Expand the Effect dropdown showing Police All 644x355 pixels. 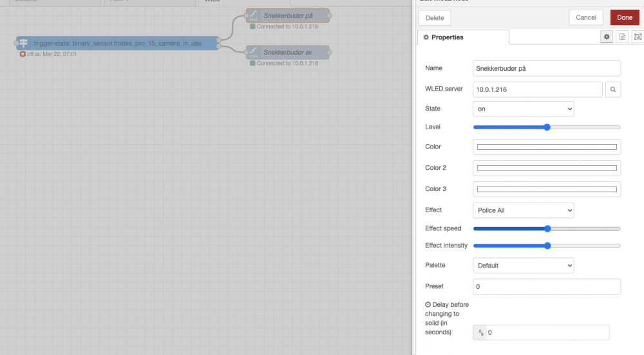click(523, 210)
